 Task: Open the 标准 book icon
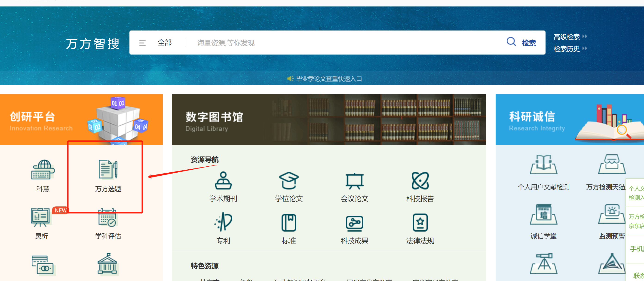(x=289, y=223)
